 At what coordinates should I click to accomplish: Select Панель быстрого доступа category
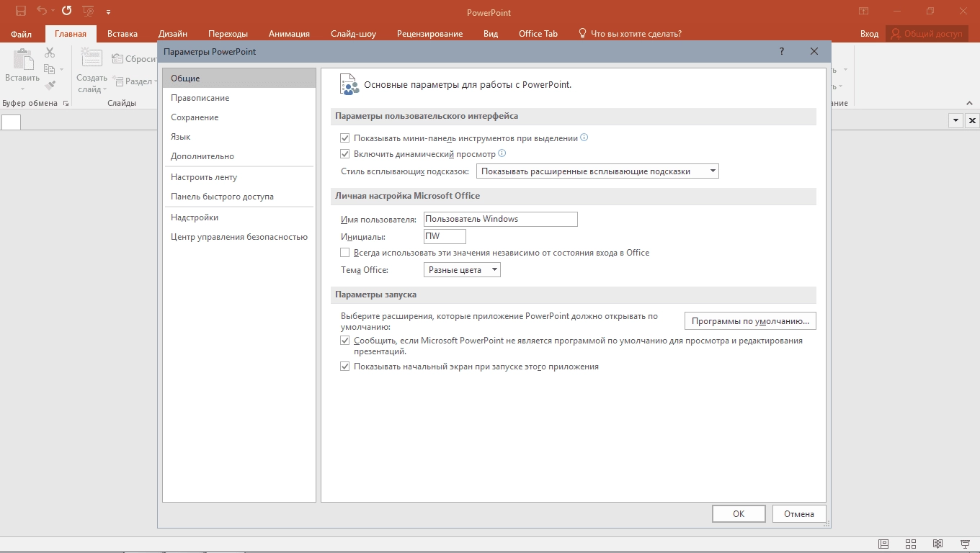pos(239,196)
